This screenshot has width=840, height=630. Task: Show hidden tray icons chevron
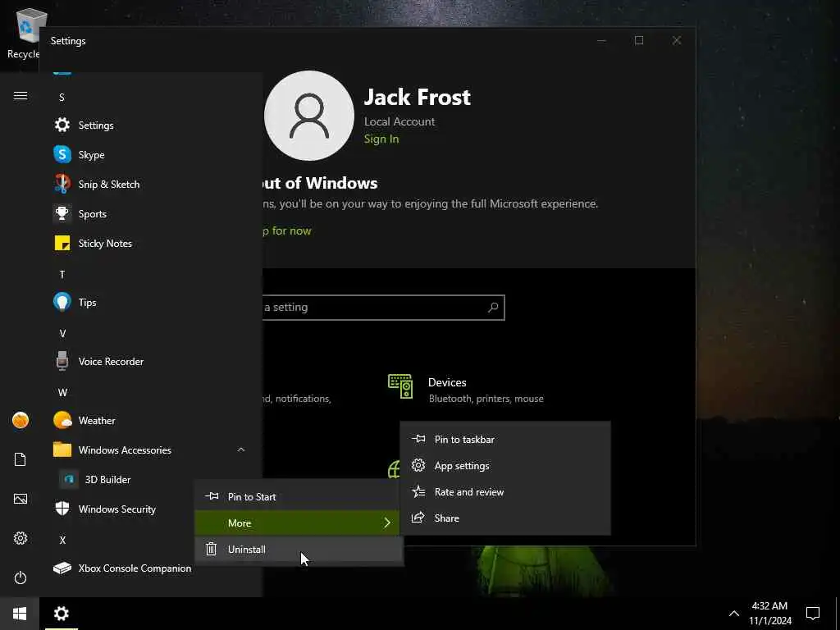pyautogui.click(x=734, y=614)
